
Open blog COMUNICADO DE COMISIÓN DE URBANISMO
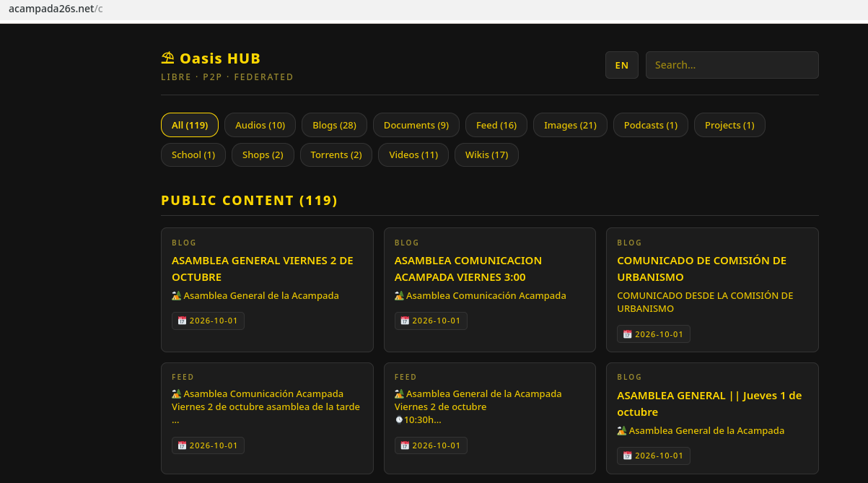point(701,269)
